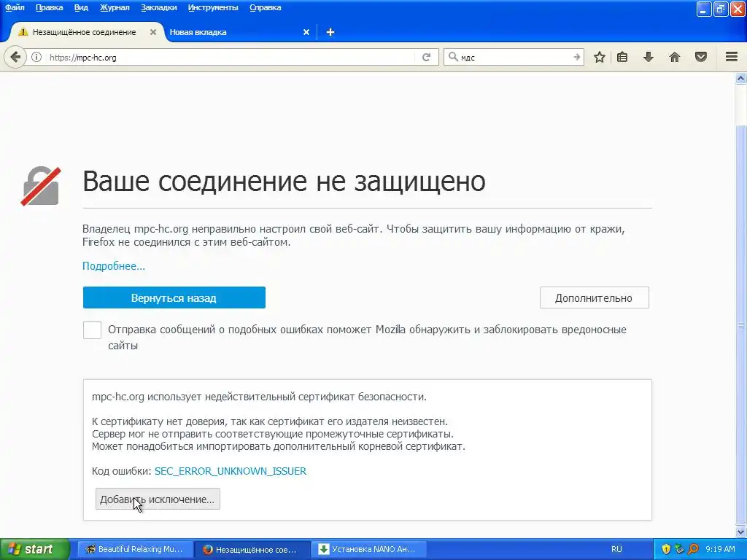Click the tray shield icon

point(666,549)
